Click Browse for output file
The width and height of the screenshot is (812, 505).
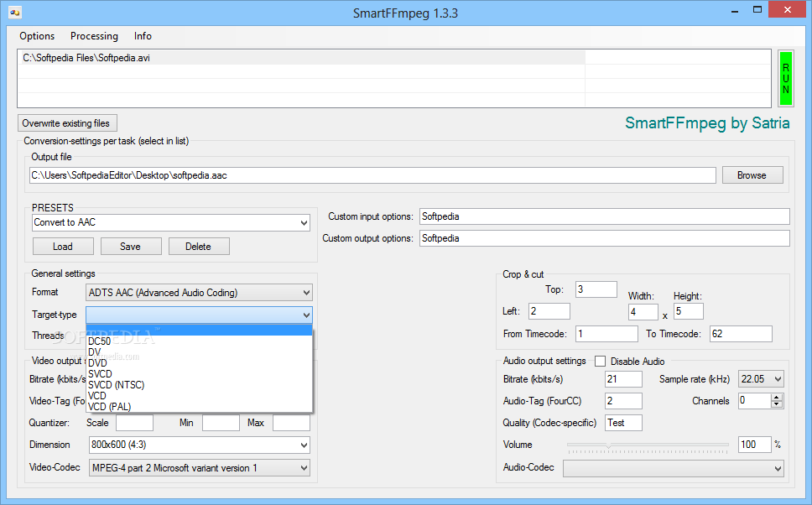[752, 175]
